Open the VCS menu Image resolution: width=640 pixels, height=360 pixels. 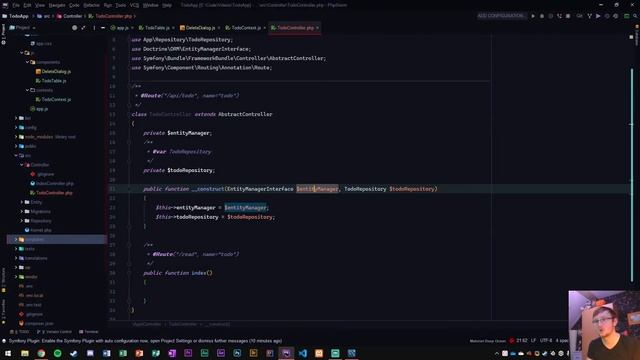pos(134,5)
